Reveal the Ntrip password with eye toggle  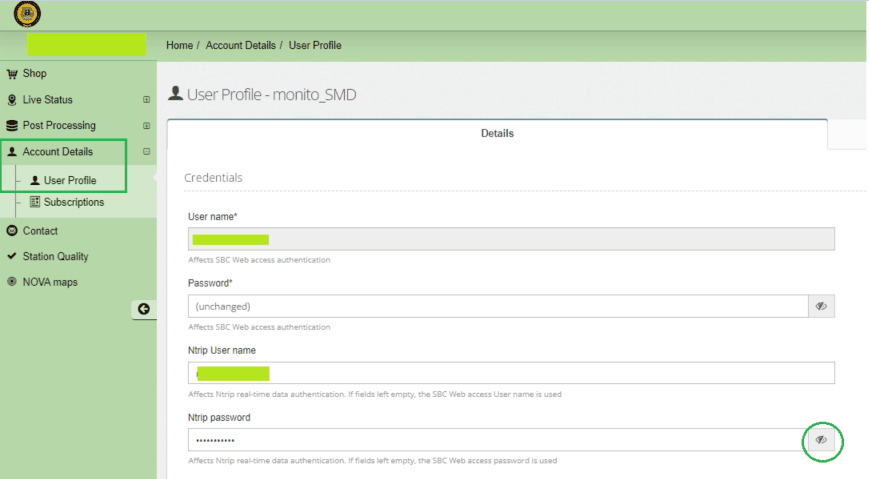821,440
